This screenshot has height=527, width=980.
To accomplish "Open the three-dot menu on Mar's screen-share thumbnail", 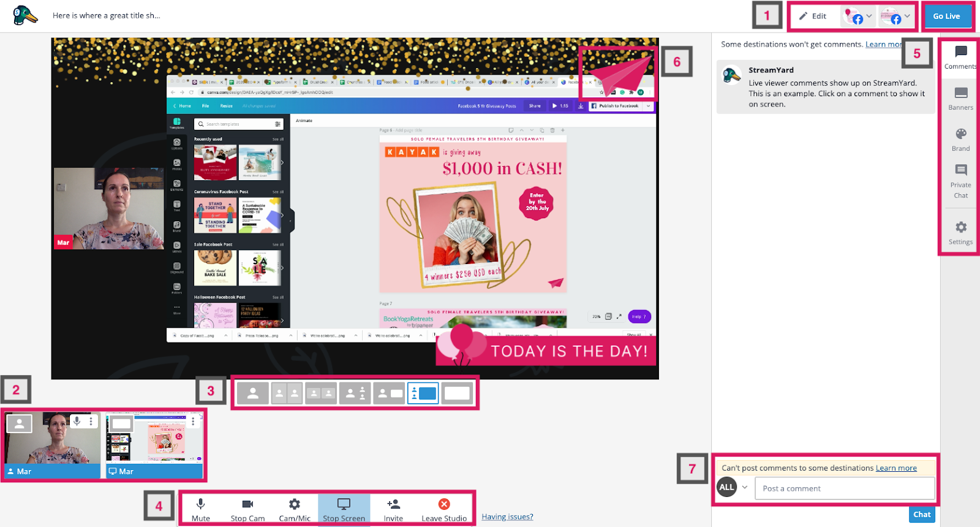I will tap(193, 422).
